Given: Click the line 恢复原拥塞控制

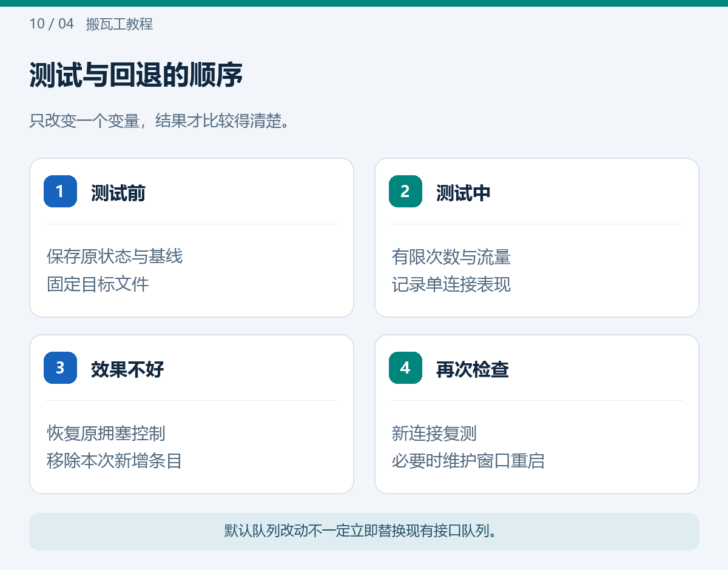Looking at the screenshot, I should tap(106, 434).
